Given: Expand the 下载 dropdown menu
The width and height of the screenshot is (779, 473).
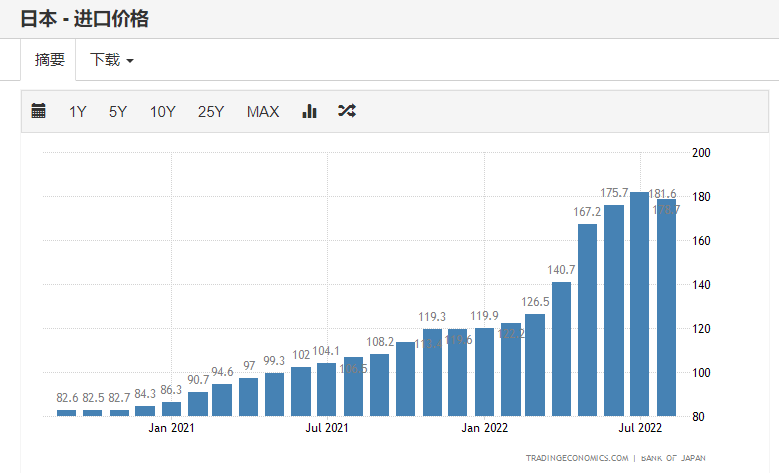Looking at the screenshot, I should (x=112, y=60).
